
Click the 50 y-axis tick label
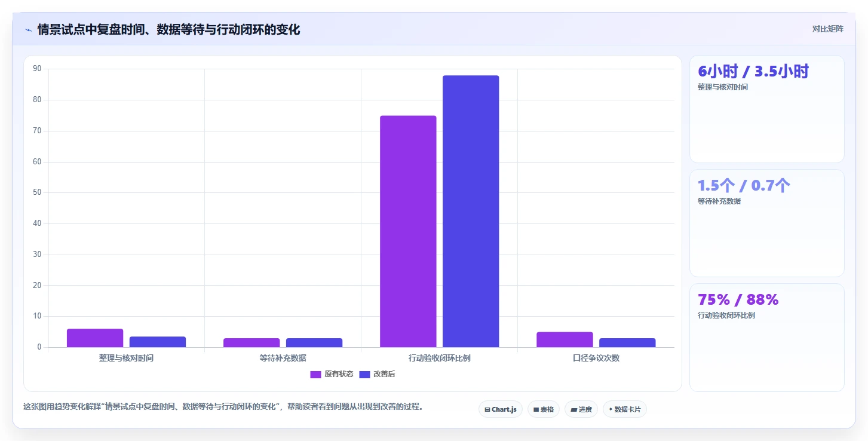[x=37, y=192]
